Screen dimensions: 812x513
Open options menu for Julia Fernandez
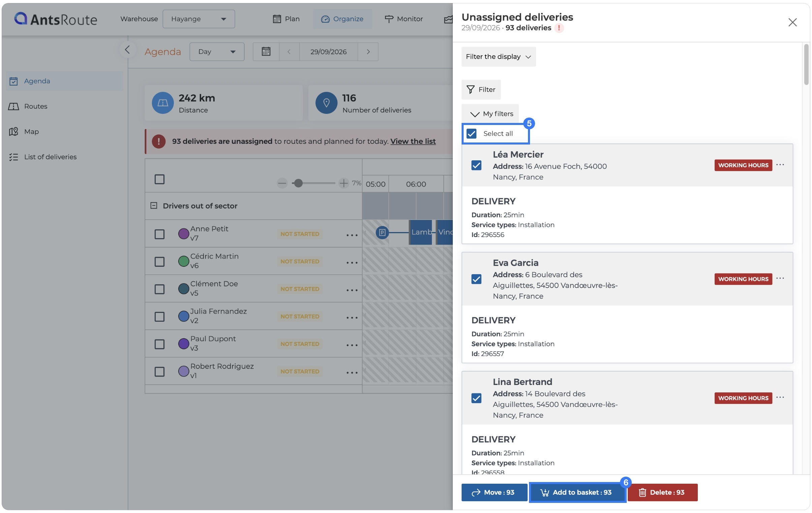pyautogui.click(x=352, y=318)
